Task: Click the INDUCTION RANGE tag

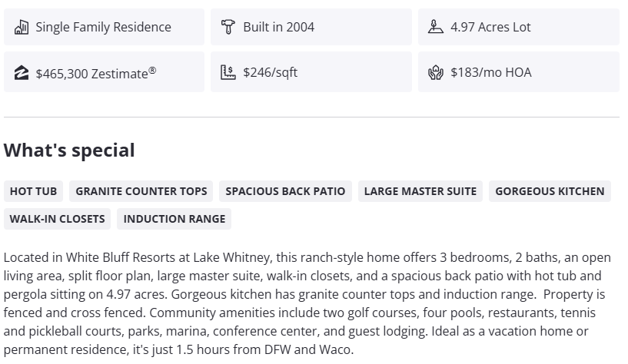Action: 174,219
